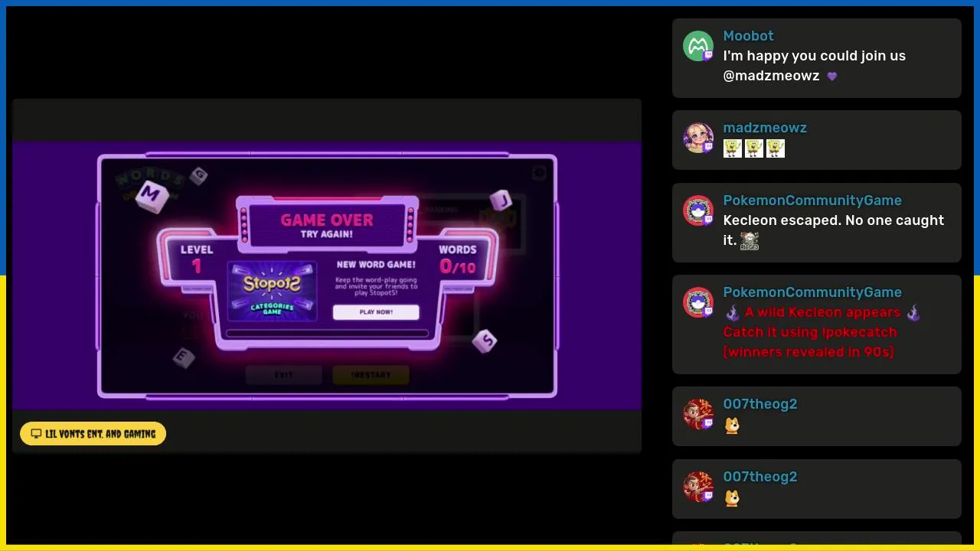Click the WORDS 0/10 counter
Screen dimensions: 980x551
tap(458, 260)
